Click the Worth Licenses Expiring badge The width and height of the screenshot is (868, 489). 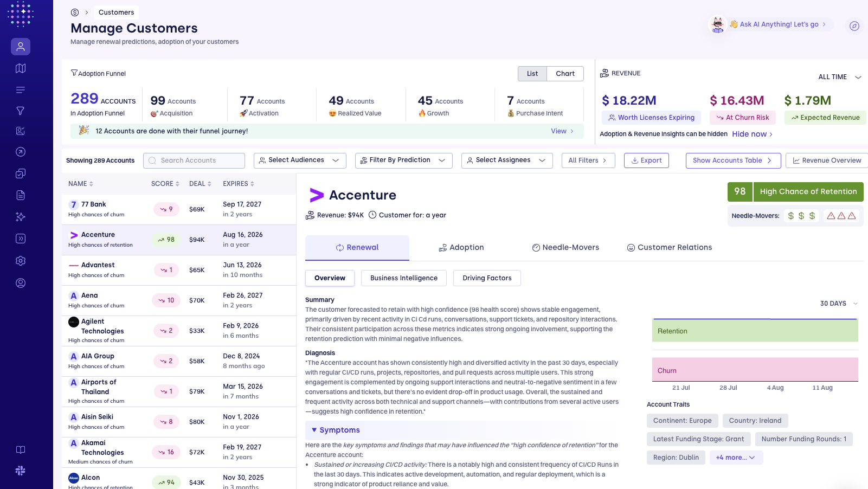[651, 118]
